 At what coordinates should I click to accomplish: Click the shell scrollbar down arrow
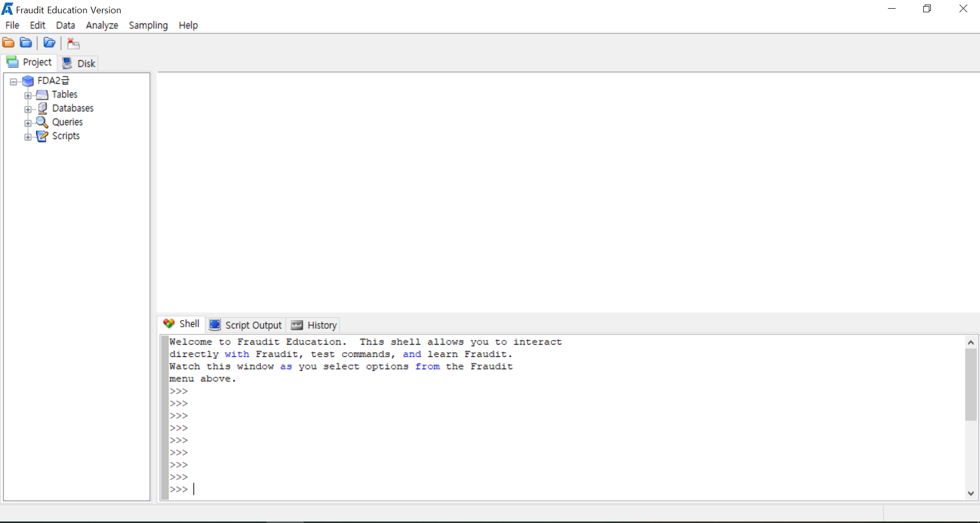(x=971, y=493)
